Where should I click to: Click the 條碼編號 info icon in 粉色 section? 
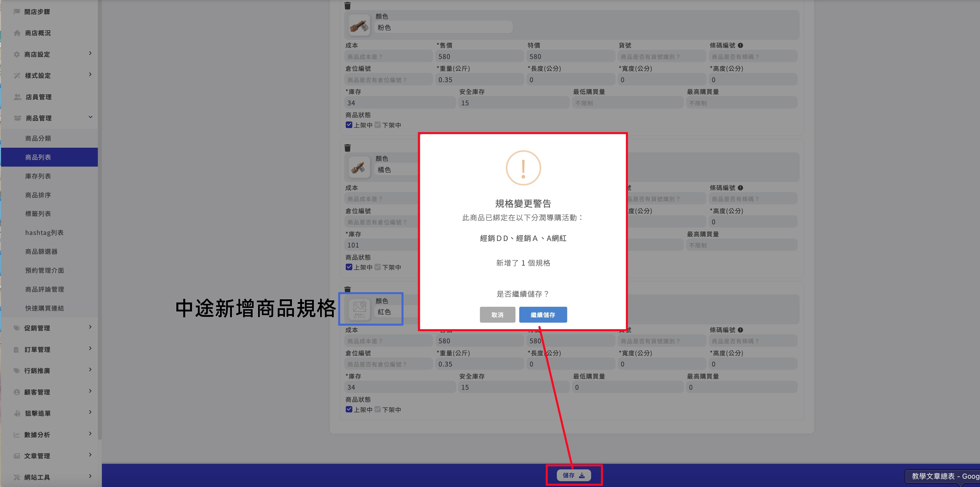[x=740, y=45]
